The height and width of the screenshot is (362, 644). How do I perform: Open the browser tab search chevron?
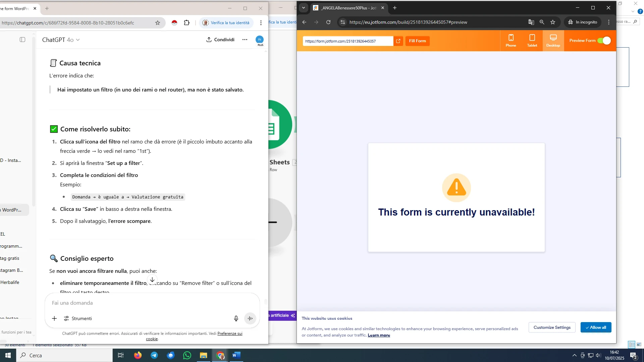pos(303,8)
